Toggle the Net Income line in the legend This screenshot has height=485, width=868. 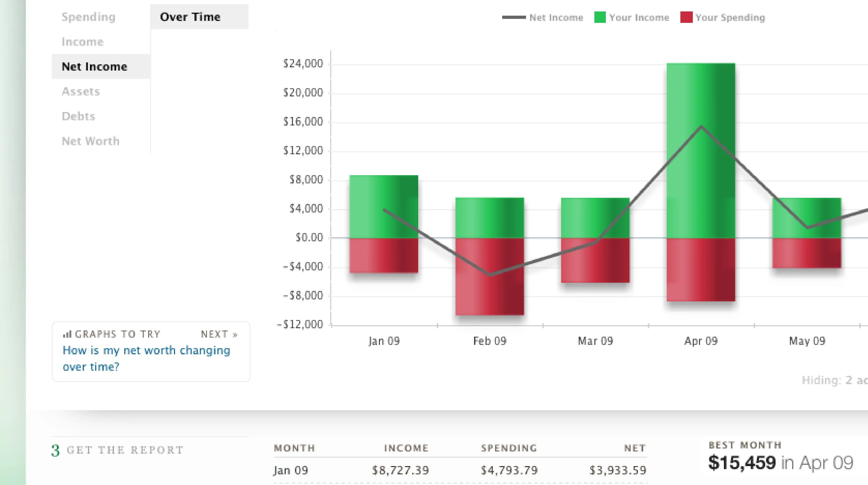[x=556, y=17]
